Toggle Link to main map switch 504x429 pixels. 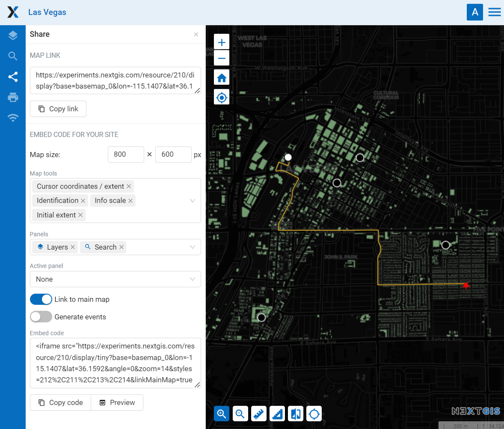[41, 299]
